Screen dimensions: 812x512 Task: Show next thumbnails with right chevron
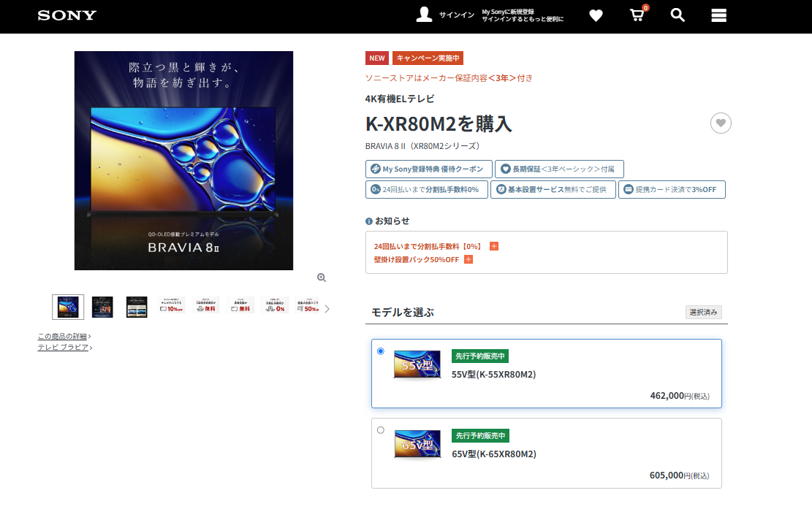pos(327,309)
